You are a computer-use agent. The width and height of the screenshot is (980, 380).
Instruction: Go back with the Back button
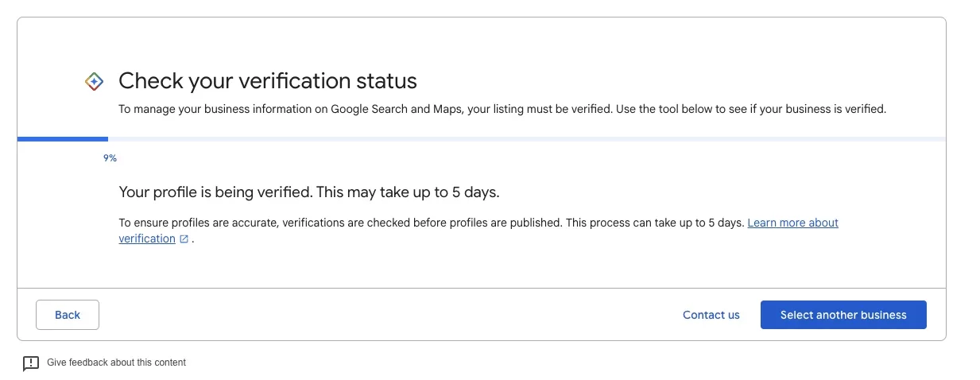(x=68, y=315)
